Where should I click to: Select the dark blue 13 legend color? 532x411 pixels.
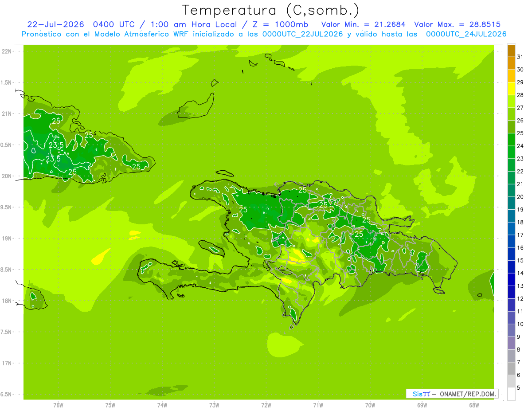click(511, 280)
